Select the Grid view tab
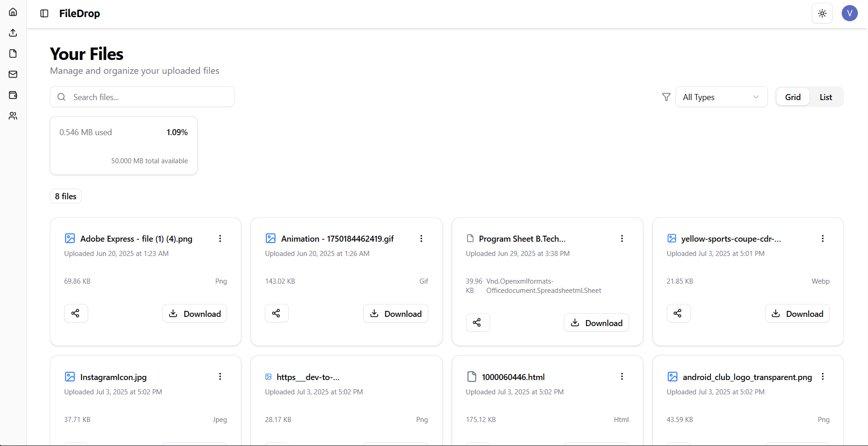Screen dimensions: 868x446 793,97
